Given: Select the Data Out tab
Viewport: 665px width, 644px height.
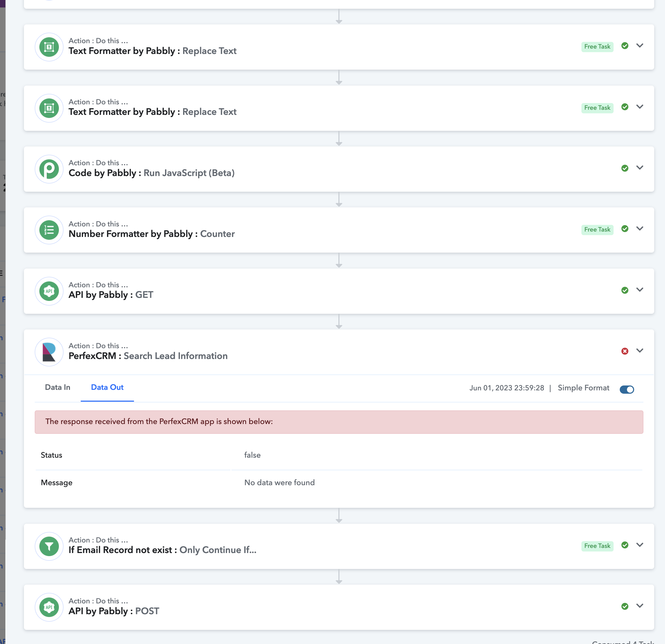Looking at the screenshot, I should 107,387.
